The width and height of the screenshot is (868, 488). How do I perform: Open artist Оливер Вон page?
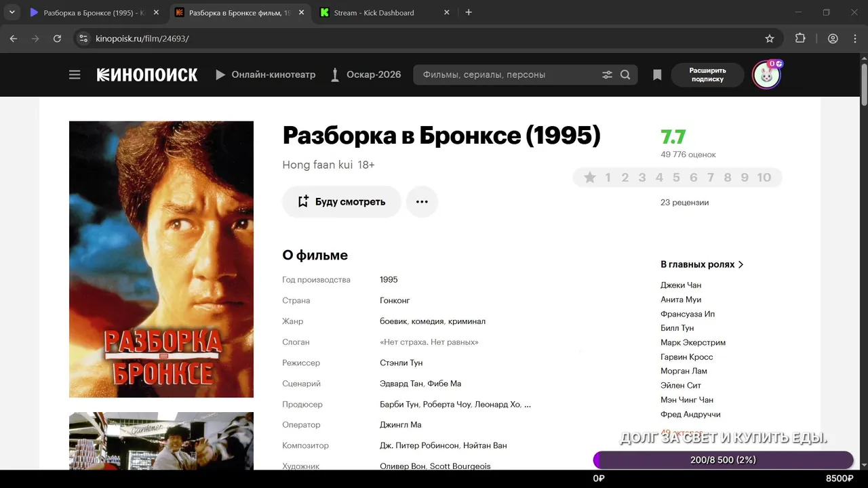(403, 466)
